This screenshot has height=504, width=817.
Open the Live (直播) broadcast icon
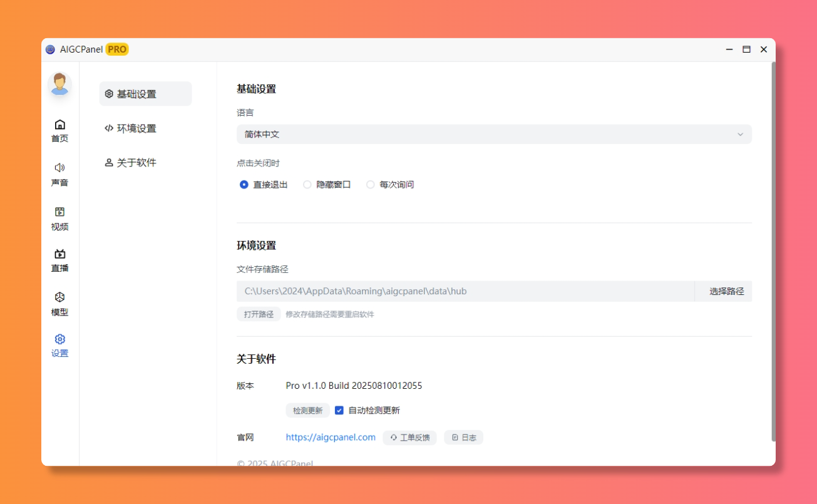pos(59,254)
